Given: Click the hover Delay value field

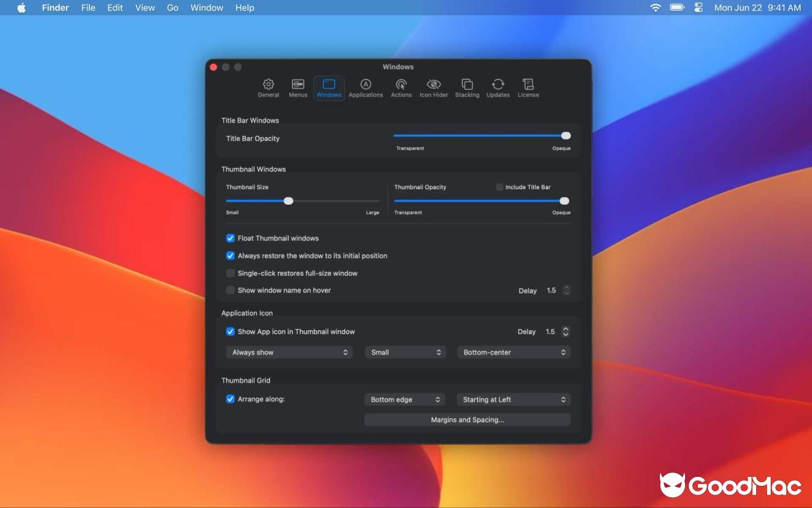Looking at the screenshot, I should coord(551,290).
